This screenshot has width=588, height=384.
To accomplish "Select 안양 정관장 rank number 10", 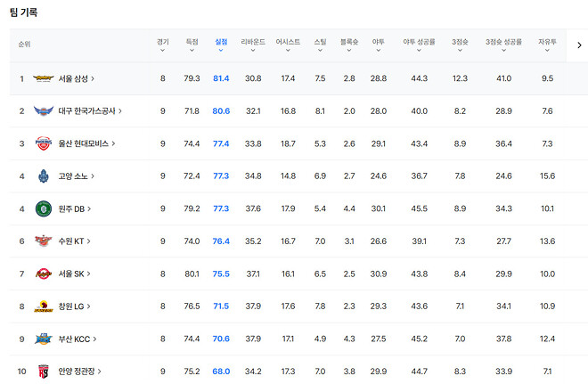I will click(21, 372).
